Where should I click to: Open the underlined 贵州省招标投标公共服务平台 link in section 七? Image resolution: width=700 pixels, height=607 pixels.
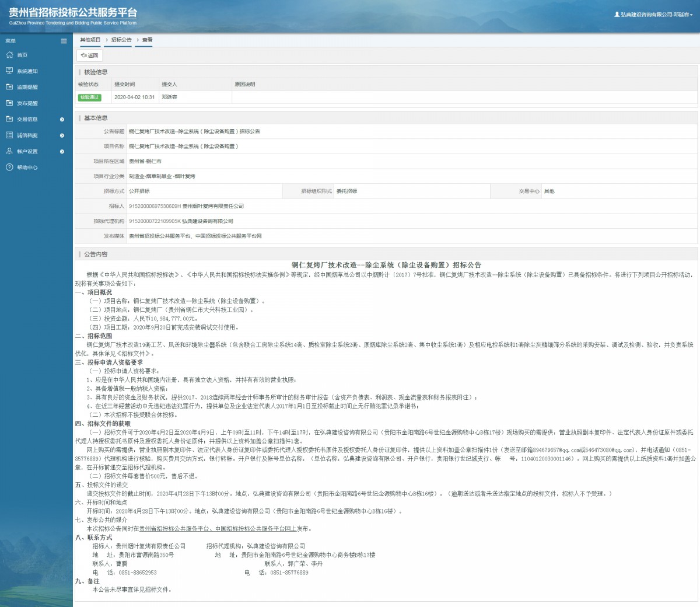coord(174,529)
